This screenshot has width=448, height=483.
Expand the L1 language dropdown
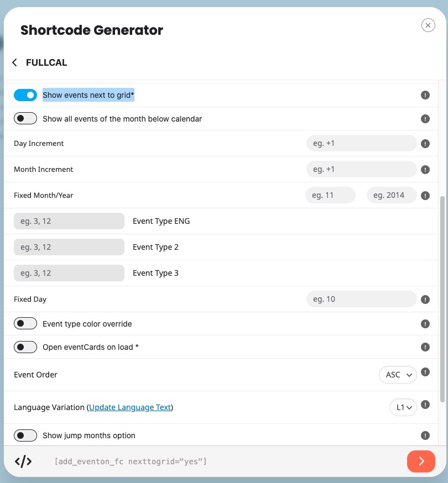click(x=403, y=407)
